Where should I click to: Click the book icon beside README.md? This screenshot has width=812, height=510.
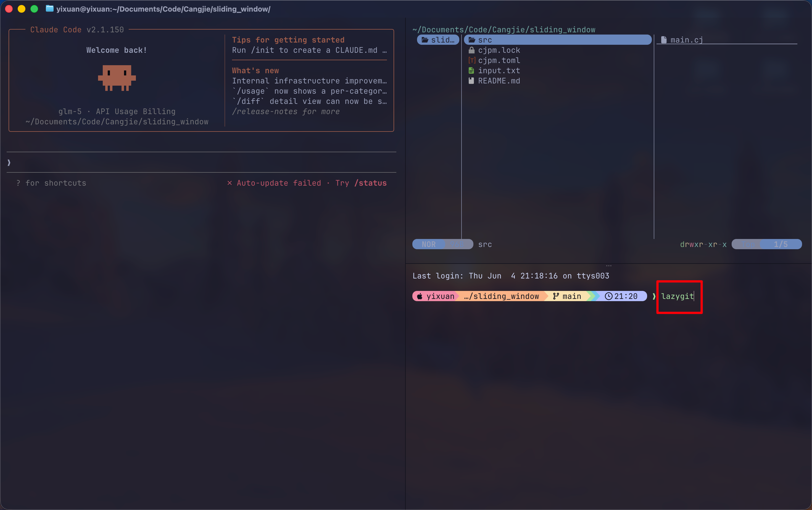point(471,81)
